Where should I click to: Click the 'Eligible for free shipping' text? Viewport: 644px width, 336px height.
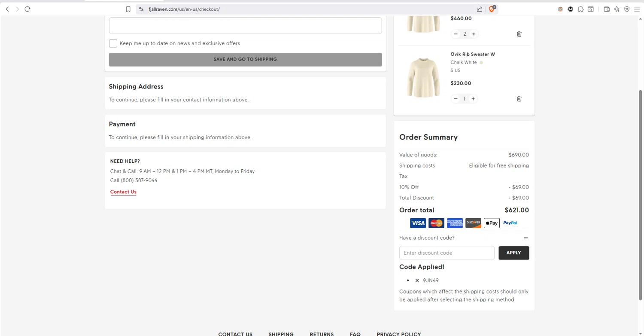pyautogui.click(x=499, y=166)
